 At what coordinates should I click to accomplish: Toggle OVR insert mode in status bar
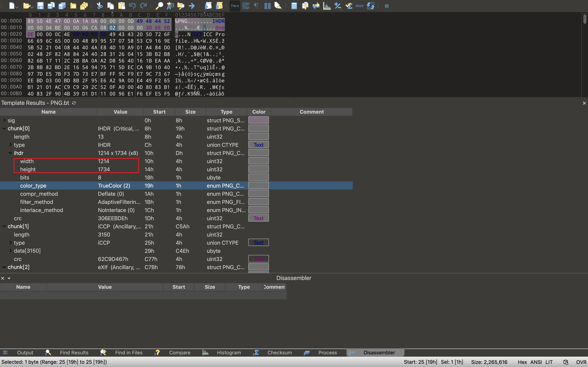[581, 362]
